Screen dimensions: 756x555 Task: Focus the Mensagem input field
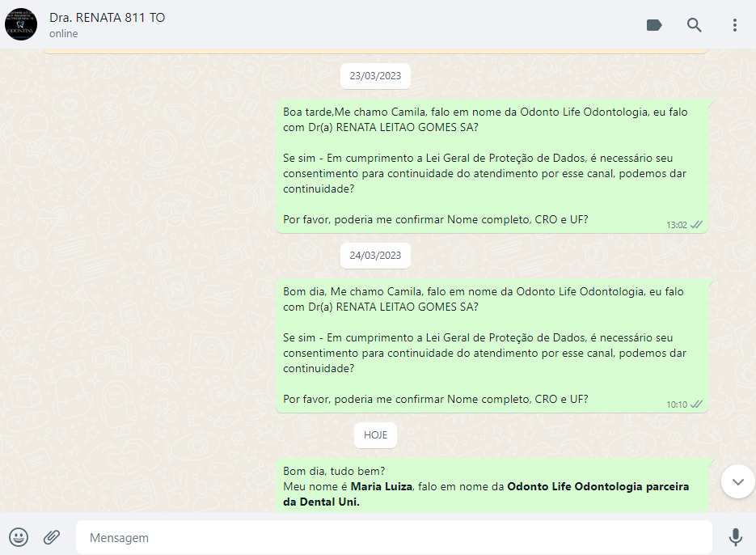tap(394, 537)
